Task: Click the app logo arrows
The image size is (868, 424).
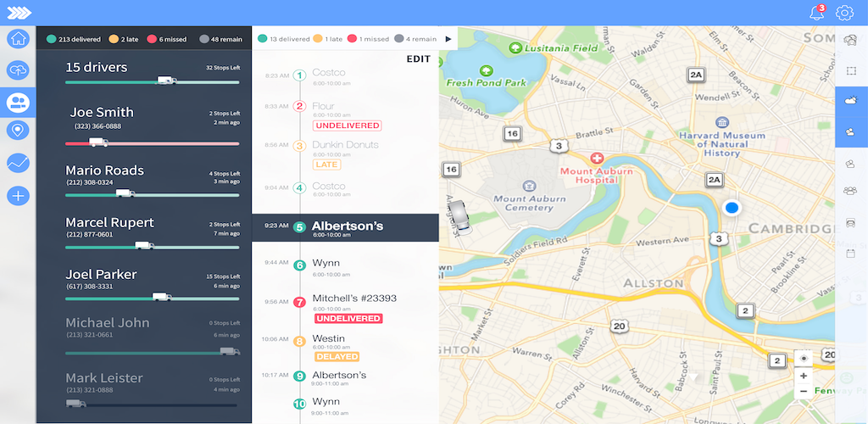Action: (x=19, y=12)
